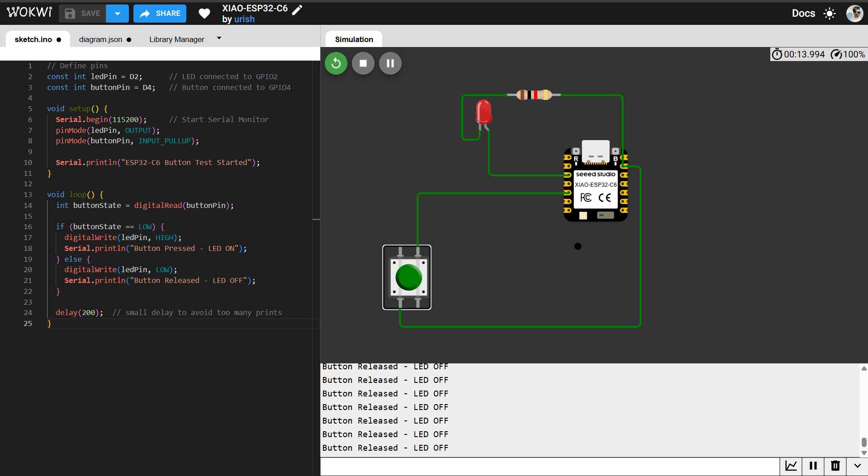Switch to the diagram.json tab
The height and width of the screenshot is (476, 868).
(x=100, y=39)
